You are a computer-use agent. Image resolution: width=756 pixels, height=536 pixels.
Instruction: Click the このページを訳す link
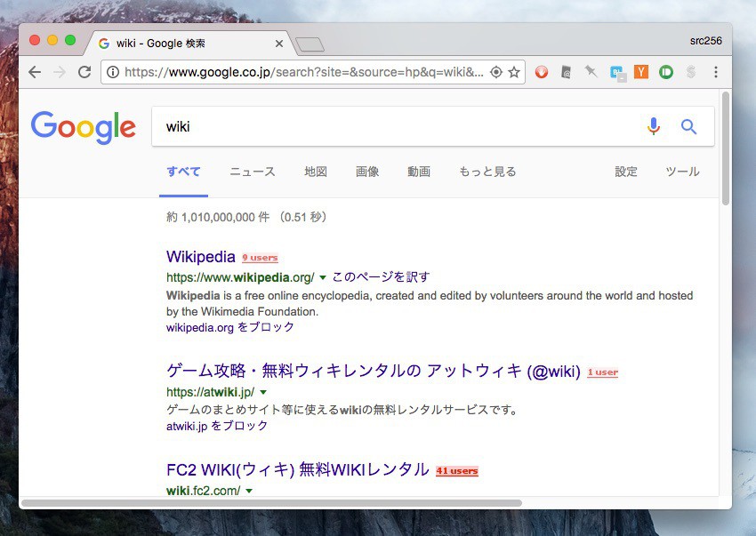(x=381, y=277)
